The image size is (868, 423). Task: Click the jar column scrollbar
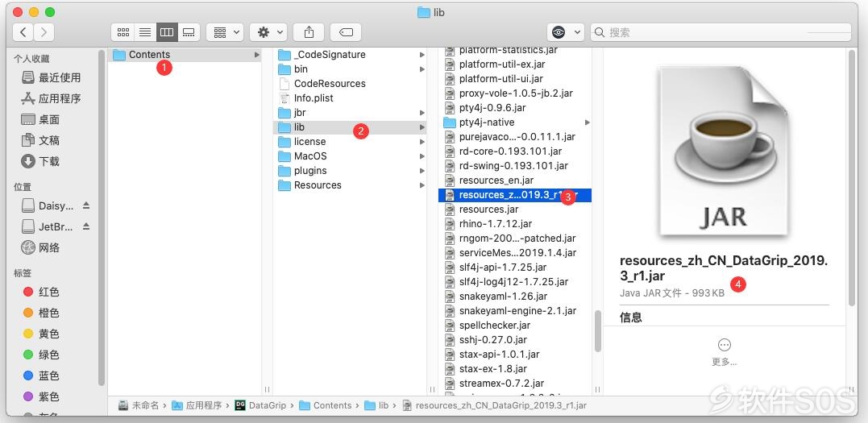pyautogui.click(x=598, y=330)
